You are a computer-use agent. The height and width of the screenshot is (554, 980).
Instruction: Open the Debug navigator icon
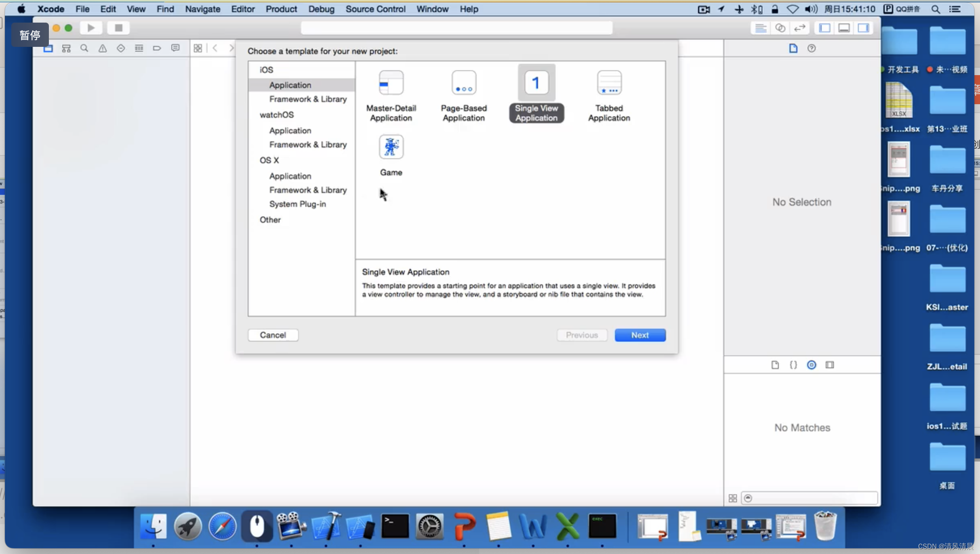click(x=139, y=48)
